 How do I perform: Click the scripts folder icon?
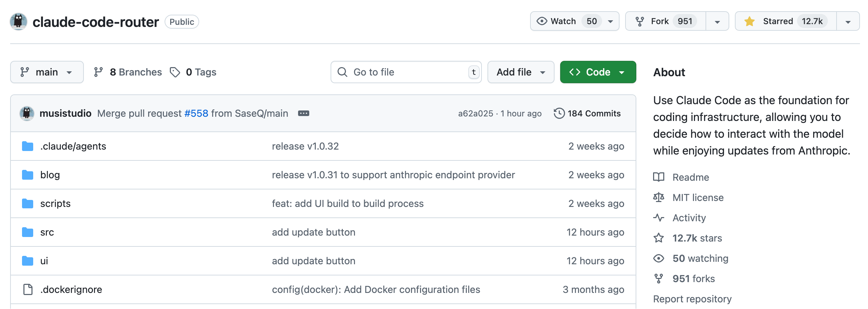click(28, 203)
